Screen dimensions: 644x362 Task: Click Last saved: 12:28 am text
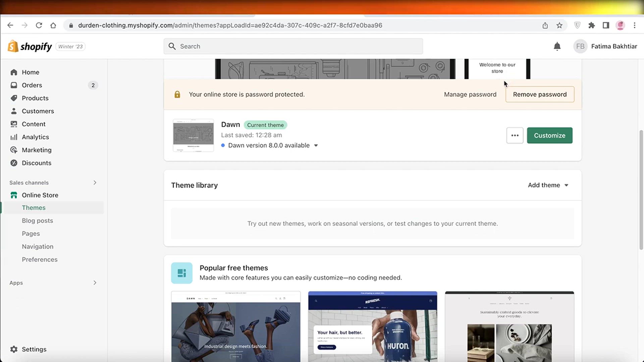tap(252, 135)
